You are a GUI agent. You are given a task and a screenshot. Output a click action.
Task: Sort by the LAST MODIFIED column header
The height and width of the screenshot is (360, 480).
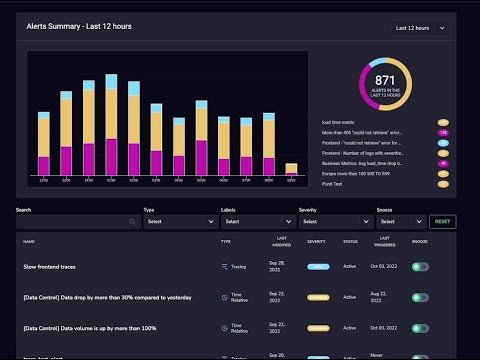coord(282,241)
